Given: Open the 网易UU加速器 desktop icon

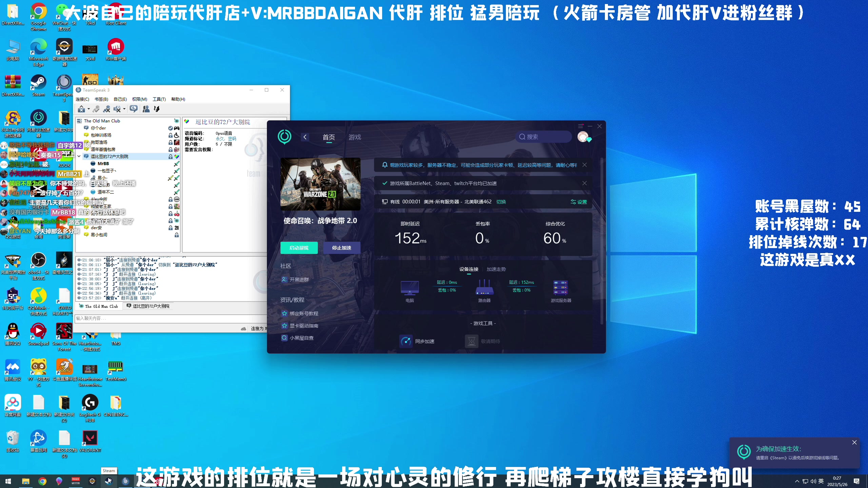Looking at the screenshot, I should [38, 123].
